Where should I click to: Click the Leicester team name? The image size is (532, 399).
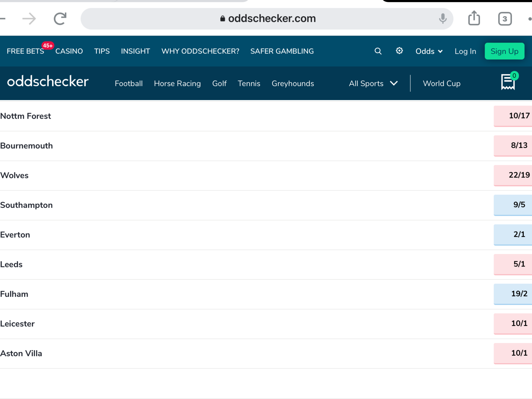click(17, 324)
